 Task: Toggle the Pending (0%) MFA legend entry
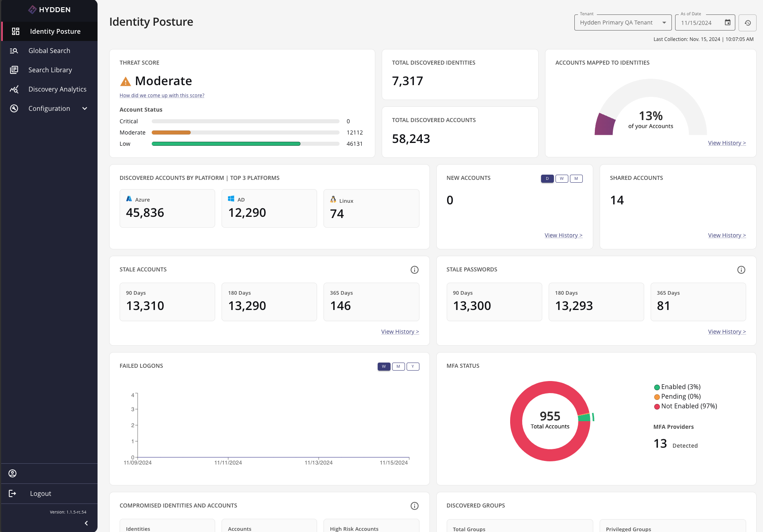coord(678,397)
